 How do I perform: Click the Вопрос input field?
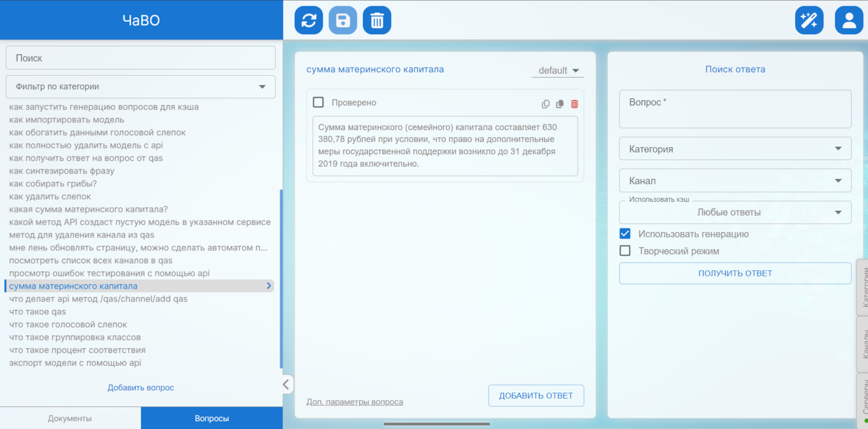[735, 109]
